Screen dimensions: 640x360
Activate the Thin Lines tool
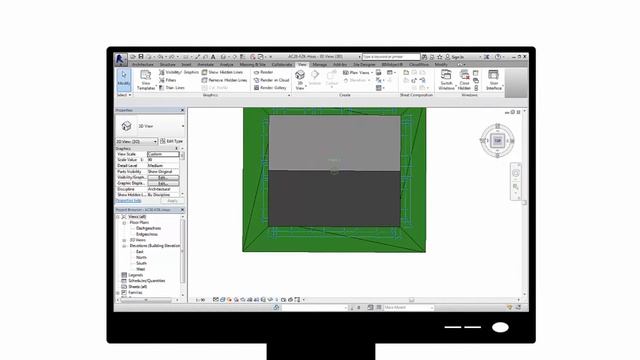click(172, 88)
